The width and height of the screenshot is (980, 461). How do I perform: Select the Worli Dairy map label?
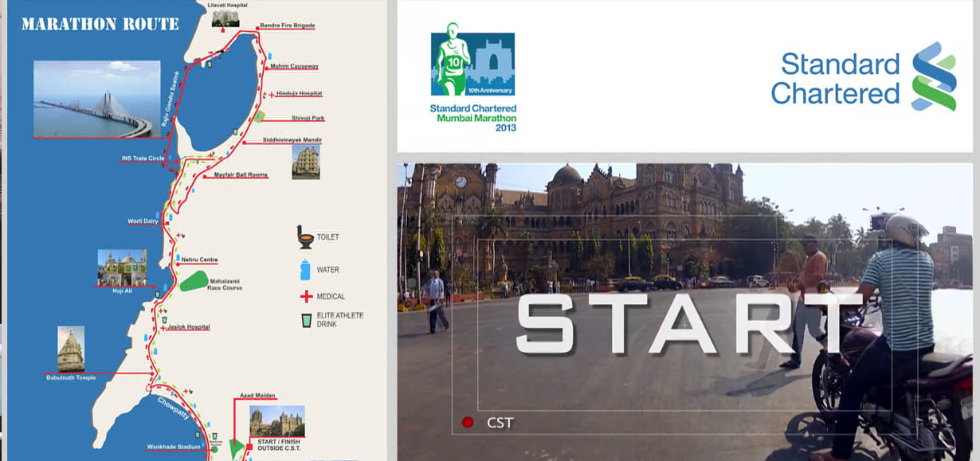[143, 221]
